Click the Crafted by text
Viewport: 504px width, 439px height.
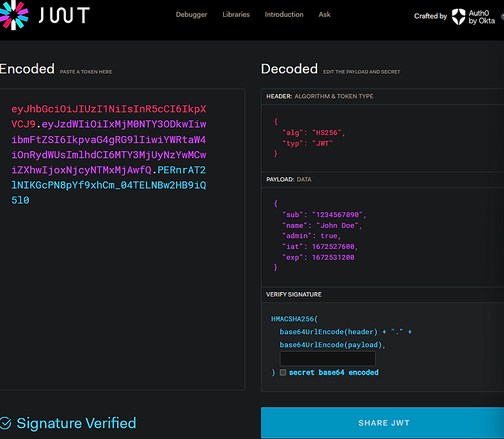(430, 16)
